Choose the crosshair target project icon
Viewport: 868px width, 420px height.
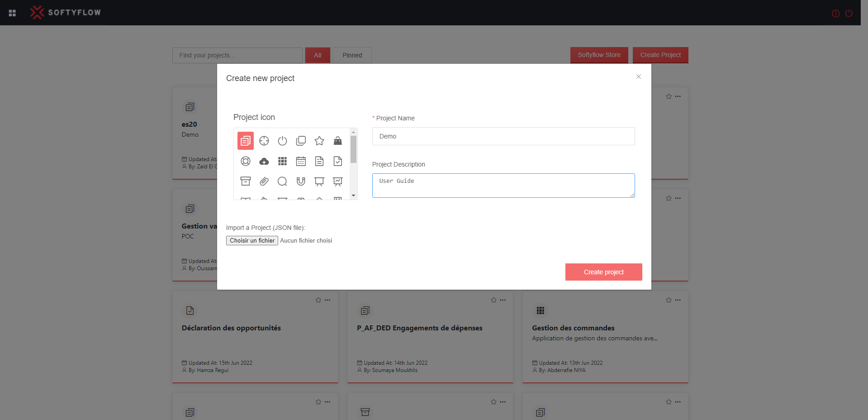(x=264, y=141)
